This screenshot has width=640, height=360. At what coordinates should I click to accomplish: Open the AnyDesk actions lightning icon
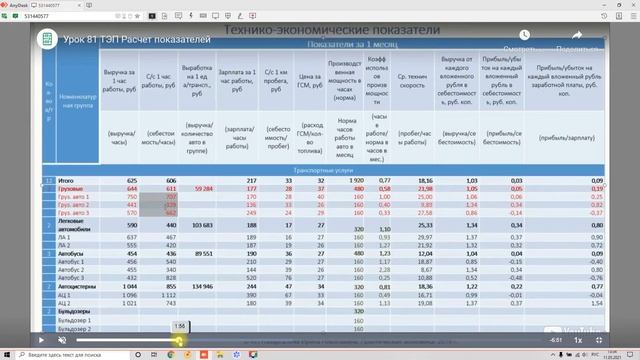(191, 16)
